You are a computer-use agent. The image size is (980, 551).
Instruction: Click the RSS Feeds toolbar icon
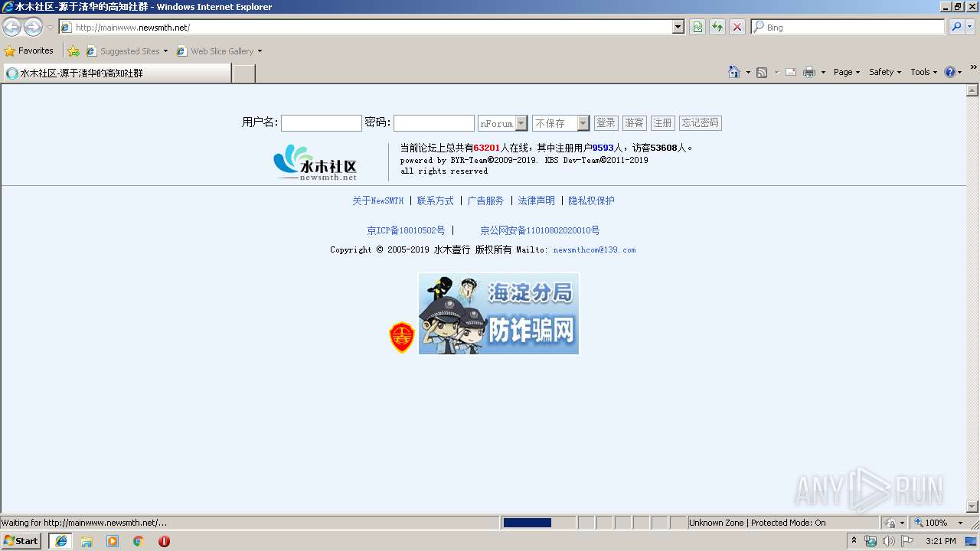[x=762, y=72]
